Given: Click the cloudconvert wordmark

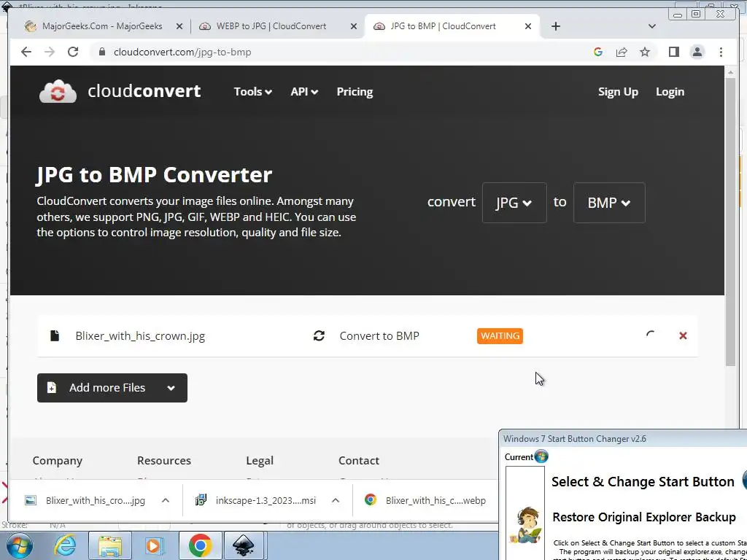Looking at the screenshot, I should pyautogui.click(x=144, y=91).
